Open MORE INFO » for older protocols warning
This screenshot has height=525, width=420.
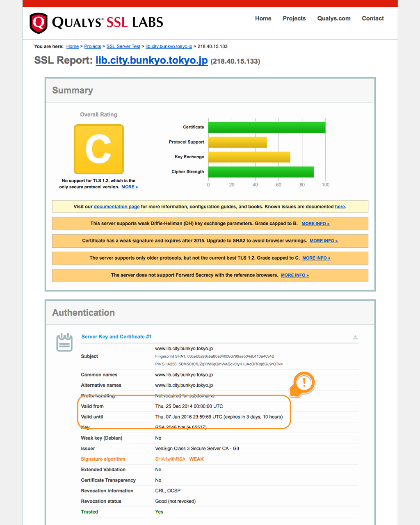[x=316, y=258]
